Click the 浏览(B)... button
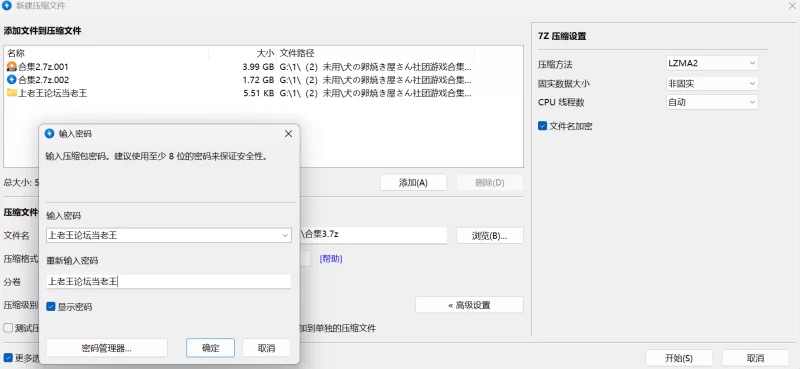Viewport: 800px width, 369px height. tap(490, 235)
